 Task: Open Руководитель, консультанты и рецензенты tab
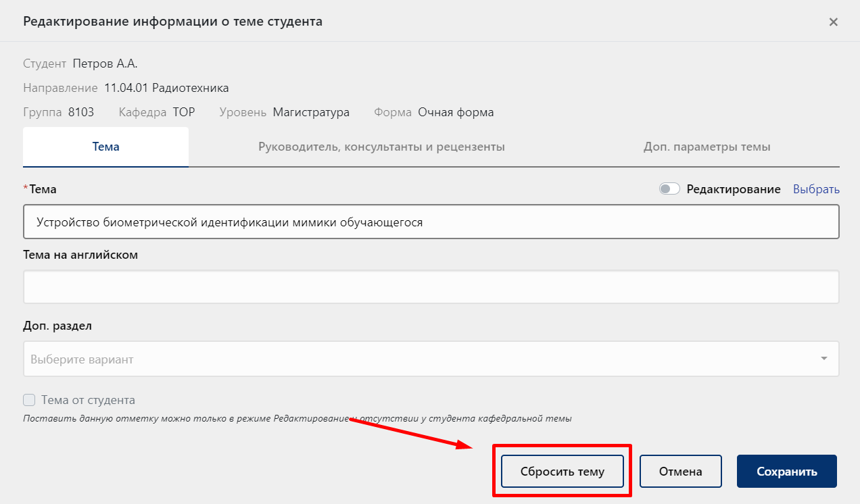click(381, 147)
